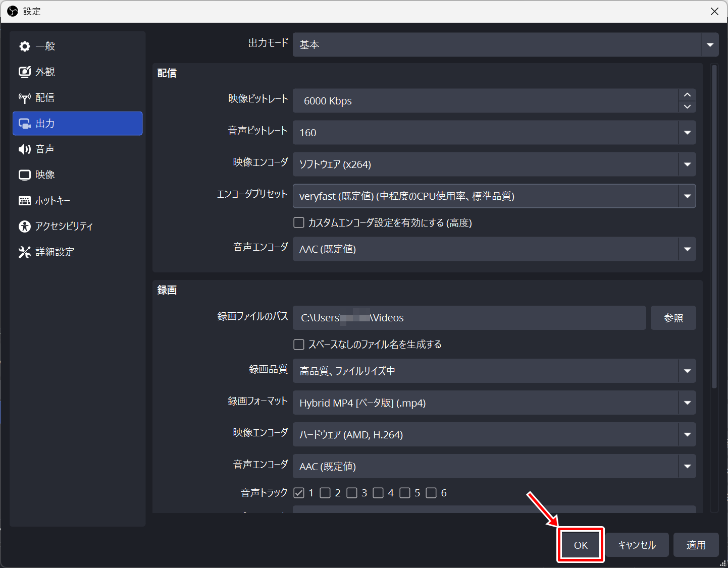728x568 pixels.
Task: Select the 配信 antenna icon in sidebar
Action: (x=24, y=98)
